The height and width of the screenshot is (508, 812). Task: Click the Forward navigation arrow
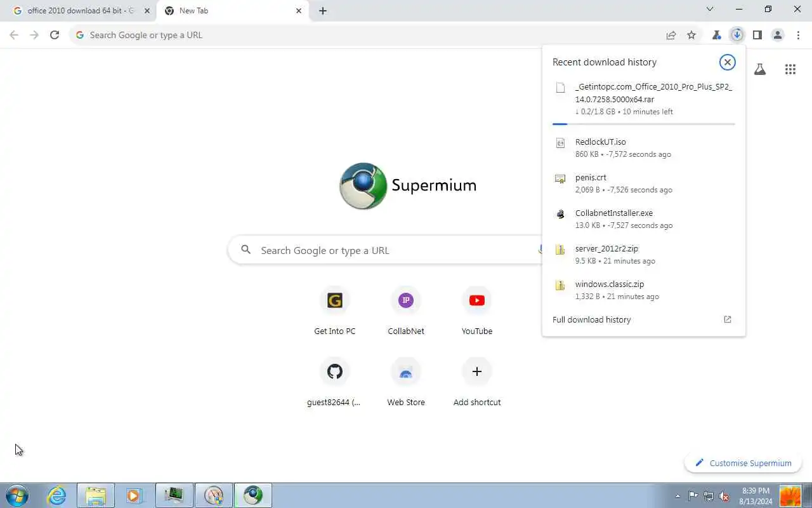[34, 35]
